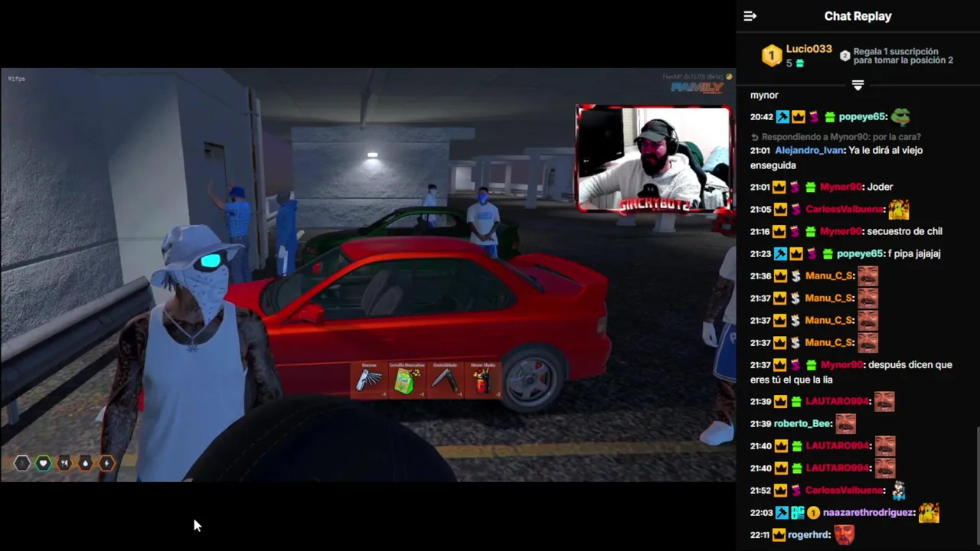This screenshot has width=980, height=551.
Task: Click the hunger fork-knife HUD icon
Action: pos(64,462)
